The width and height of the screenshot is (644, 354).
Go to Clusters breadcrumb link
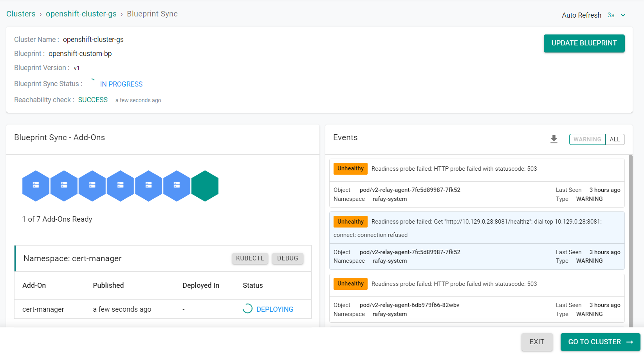pos(21,14)
